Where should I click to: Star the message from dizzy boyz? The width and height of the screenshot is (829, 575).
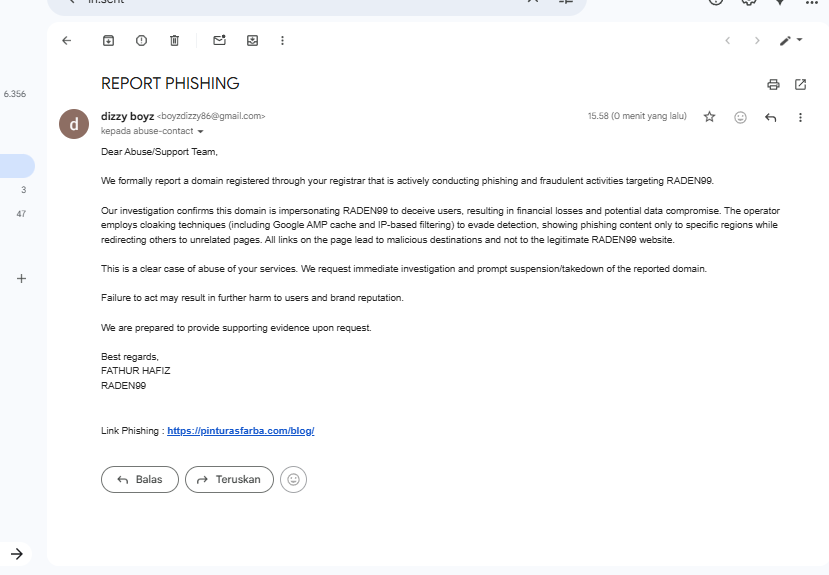[709, 117]
